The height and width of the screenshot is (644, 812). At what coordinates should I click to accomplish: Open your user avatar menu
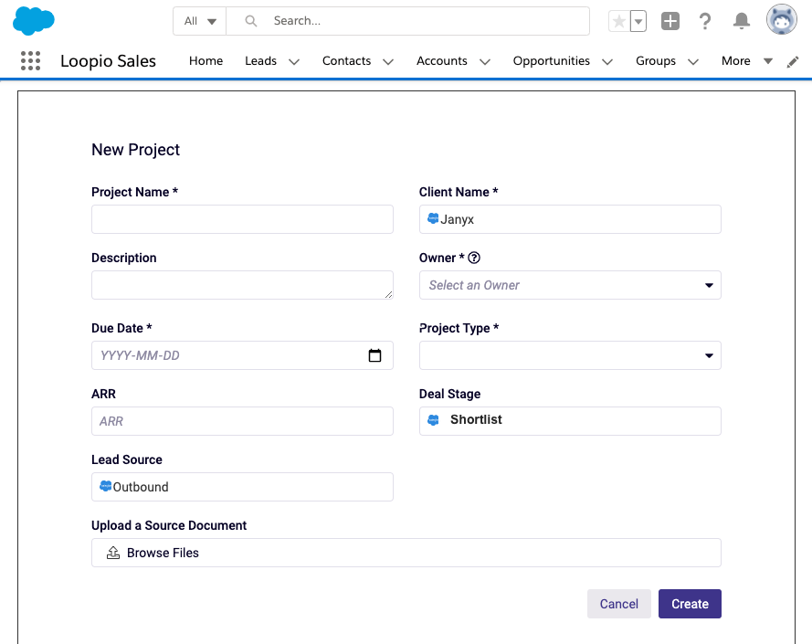pyautogui.click(x=781, y=18)
